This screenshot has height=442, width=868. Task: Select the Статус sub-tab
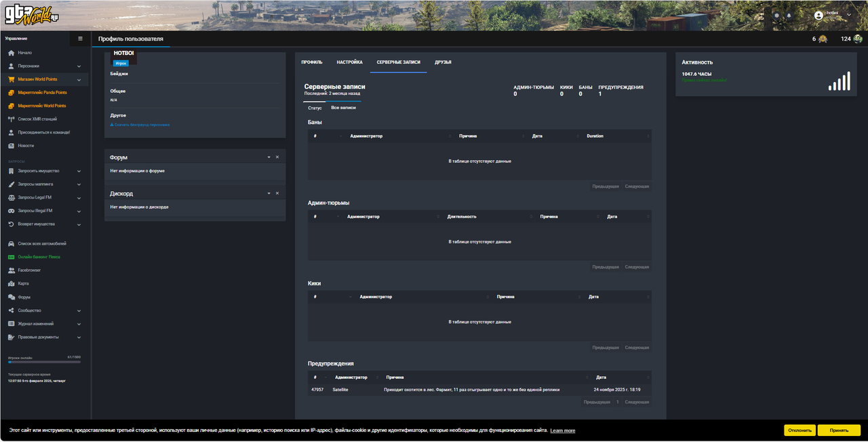click(315, 108)
